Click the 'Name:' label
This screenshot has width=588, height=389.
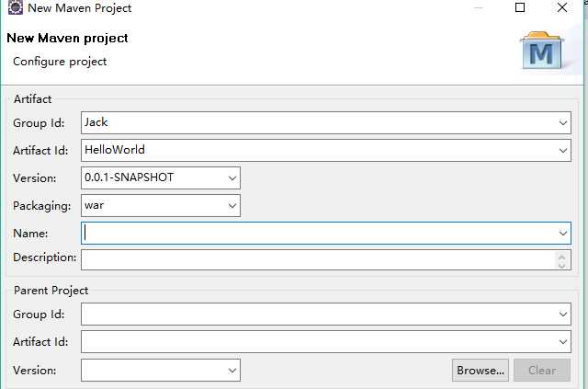[x=30, y=234]
